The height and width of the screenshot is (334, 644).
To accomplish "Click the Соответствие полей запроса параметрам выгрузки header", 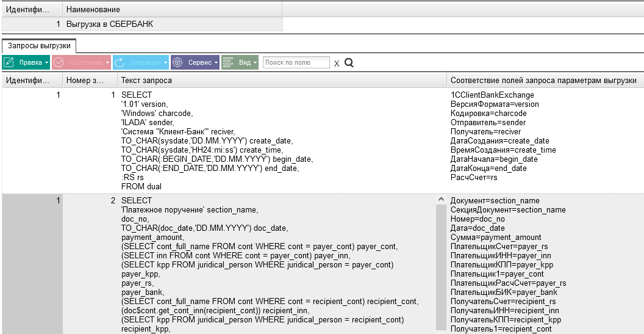I will [x=545, y=80].
